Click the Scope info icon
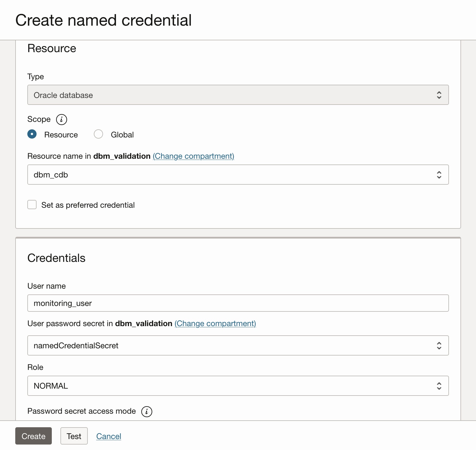 pos(61,119)
